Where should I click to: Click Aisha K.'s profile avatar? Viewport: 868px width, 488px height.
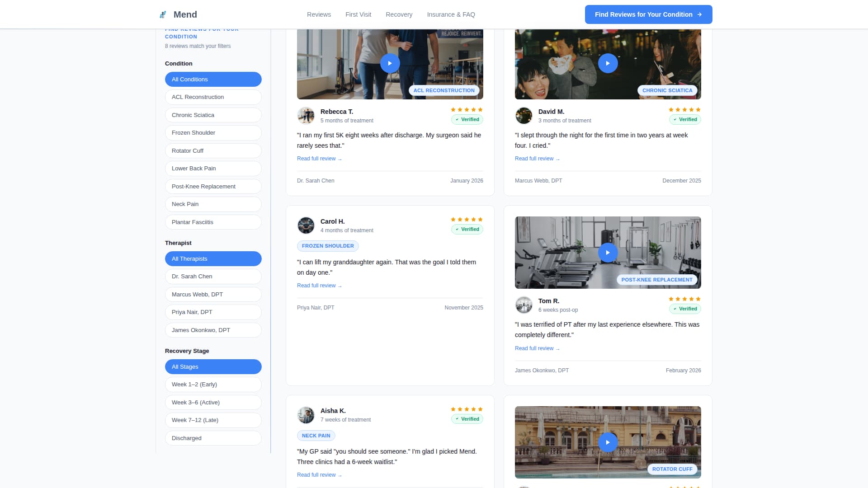pyautogui.click(x=306, y=415)
